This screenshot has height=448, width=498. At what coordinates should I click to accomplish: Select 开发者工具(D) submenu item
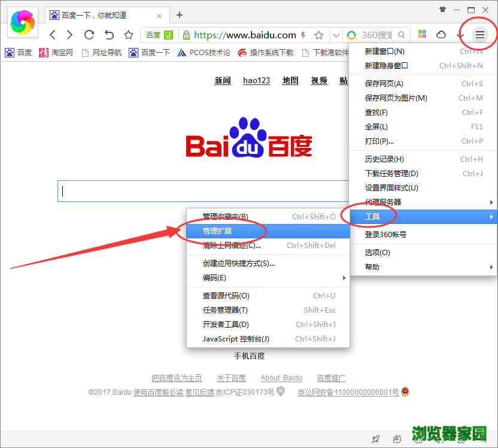268,325
